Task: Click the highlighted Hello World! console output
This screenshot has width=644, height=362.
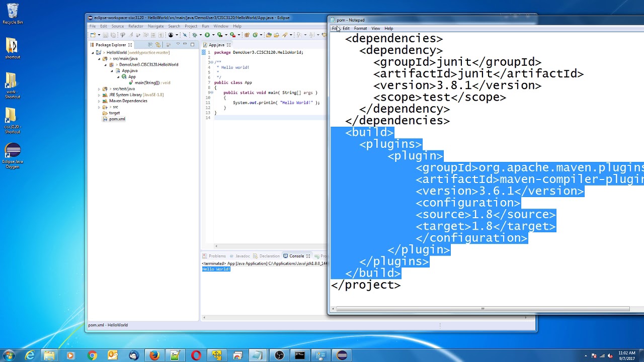Action: (216, 269)
